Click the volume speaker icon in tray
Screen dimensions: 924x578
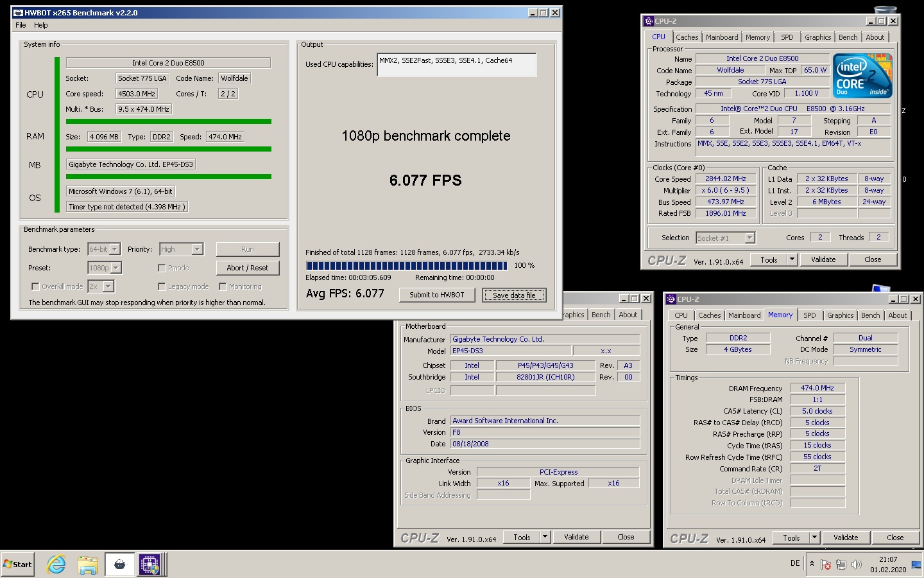click(x=856, y=565)
